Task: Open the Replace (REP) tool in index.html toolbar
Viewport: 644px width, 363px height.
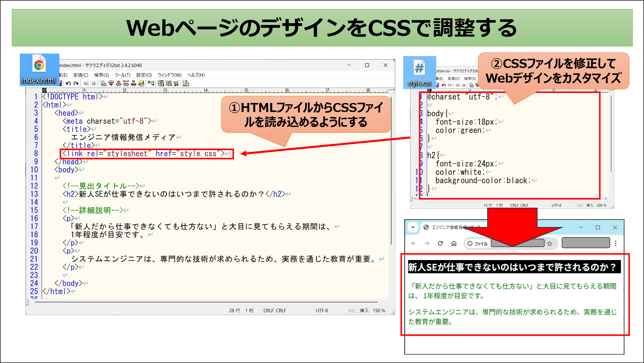Action: pos(126,83)
